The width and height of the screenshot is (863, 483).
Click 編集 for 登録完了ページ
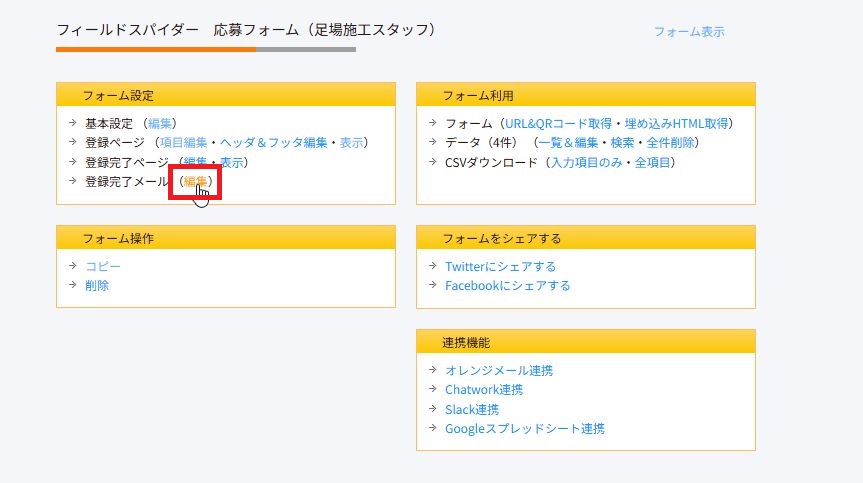click(x=195, y=162)
